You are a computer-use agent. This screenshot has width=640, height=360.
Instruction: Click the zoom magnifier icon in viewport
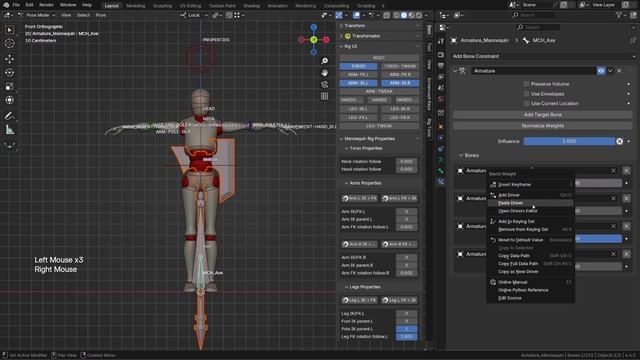(324, 61)
